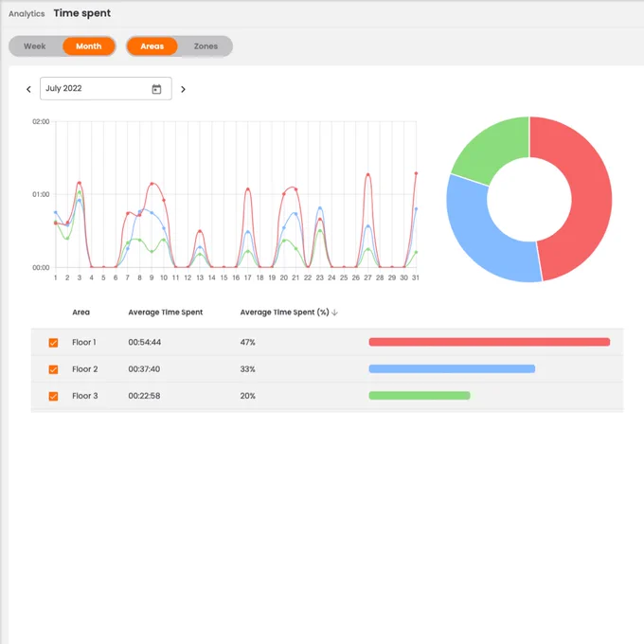The height and width of the screenshot is (644, 644).
Task: Open the calendar picker icon
Action: (x=156, y=89)
